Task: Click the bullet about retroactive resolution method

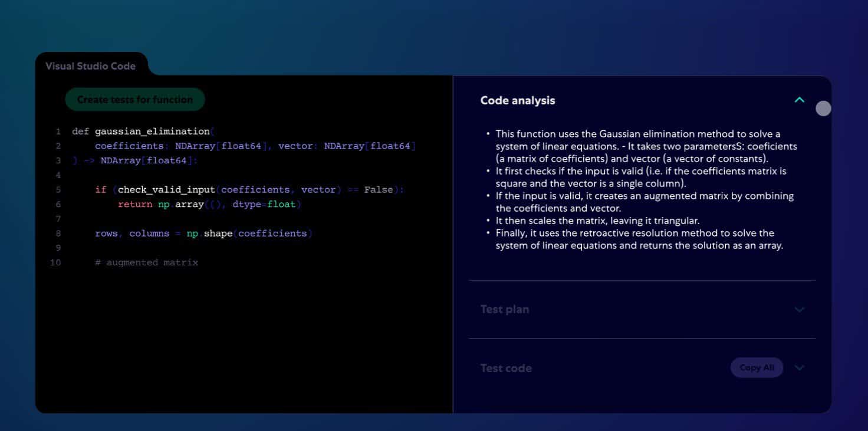Action: 639,239
